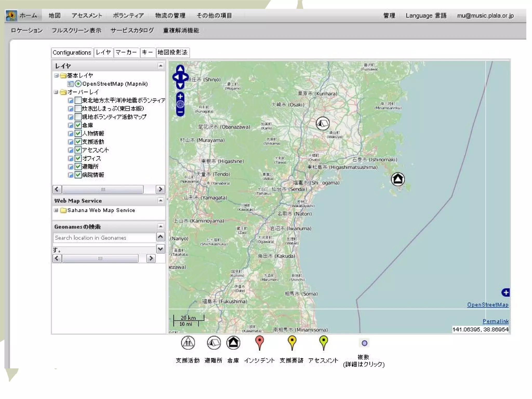Viewport: 532px width, 399px height.
Task: Select OpenStreetMap (Mapnik) base layer radio
Action: [x=78, y=84]
